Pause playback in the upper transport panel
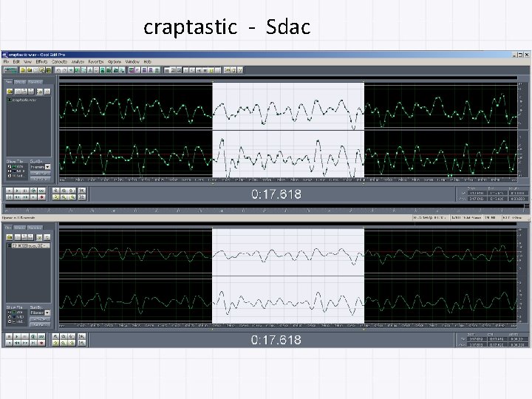 (25, 191)
